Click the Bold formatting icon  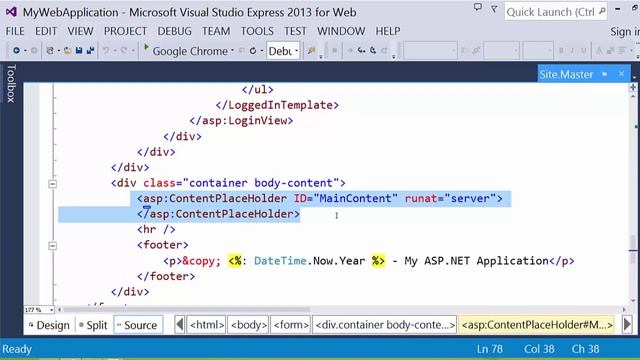click(x=561, y=51)
